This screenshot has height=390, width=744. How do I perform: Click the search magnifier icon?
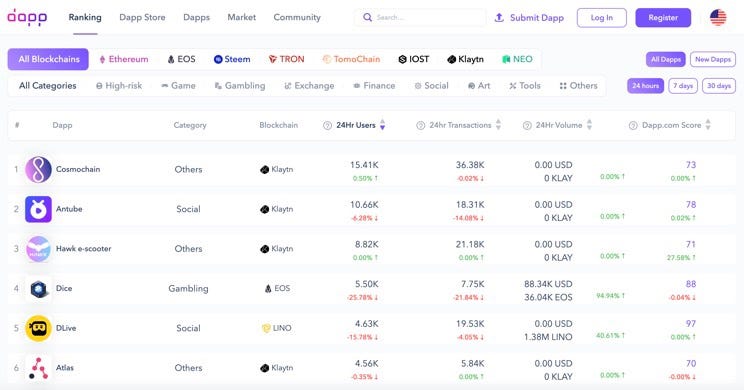click(x=367, y=18)
